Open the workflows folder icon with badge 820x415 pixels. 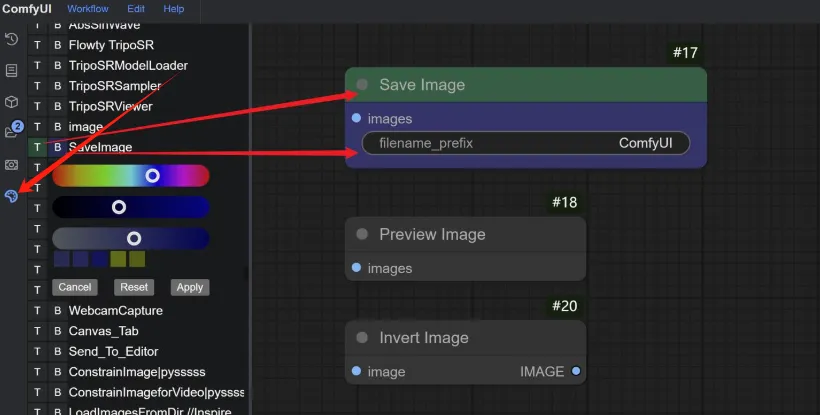[x=13, y=130]
